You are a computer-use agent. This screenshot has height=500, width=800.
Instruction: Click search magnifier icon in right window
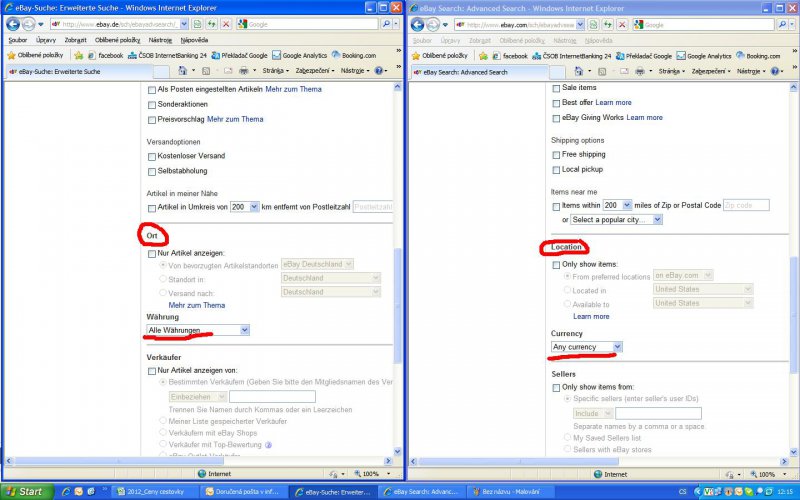coord(782,24)
